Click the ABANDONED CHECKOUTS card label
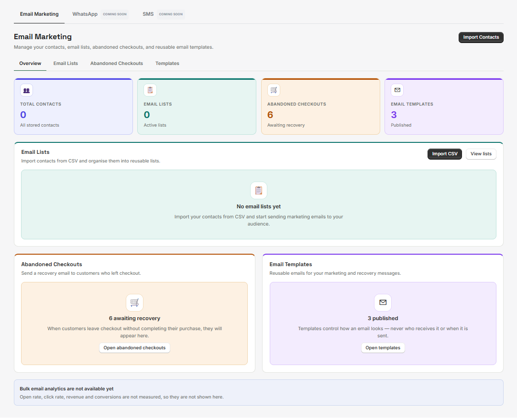 (297, 105)
